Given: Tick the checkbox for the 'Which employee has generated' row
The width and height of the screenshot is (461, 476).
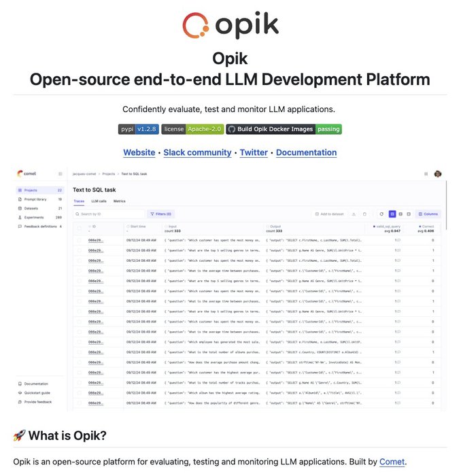Looking at the screenshot, I should point(79,342).
